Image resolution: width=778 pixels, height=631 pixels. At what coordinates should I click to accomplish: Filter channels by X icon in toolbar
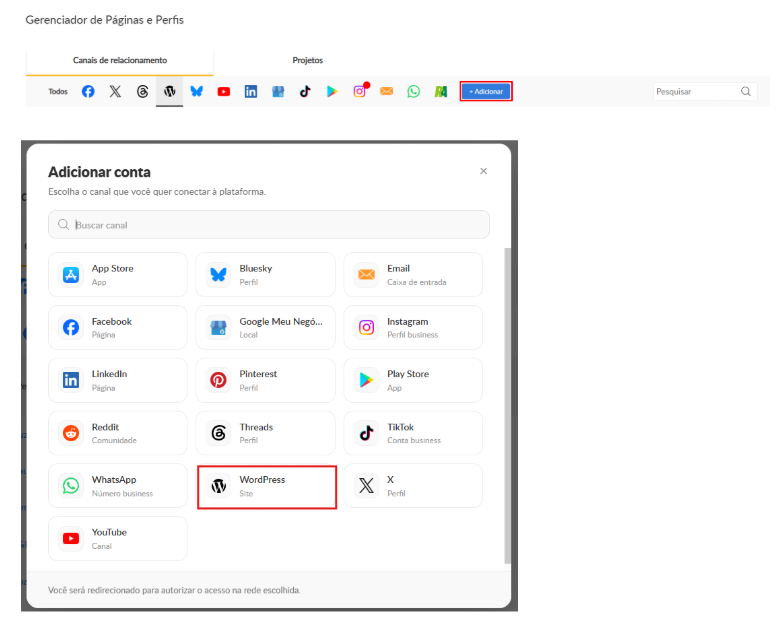click(115, 91)
